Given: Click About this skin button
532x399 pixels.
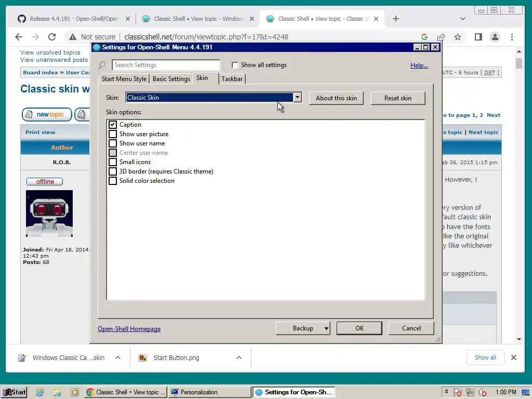Looking at the screenshot, I should (336, 98).
